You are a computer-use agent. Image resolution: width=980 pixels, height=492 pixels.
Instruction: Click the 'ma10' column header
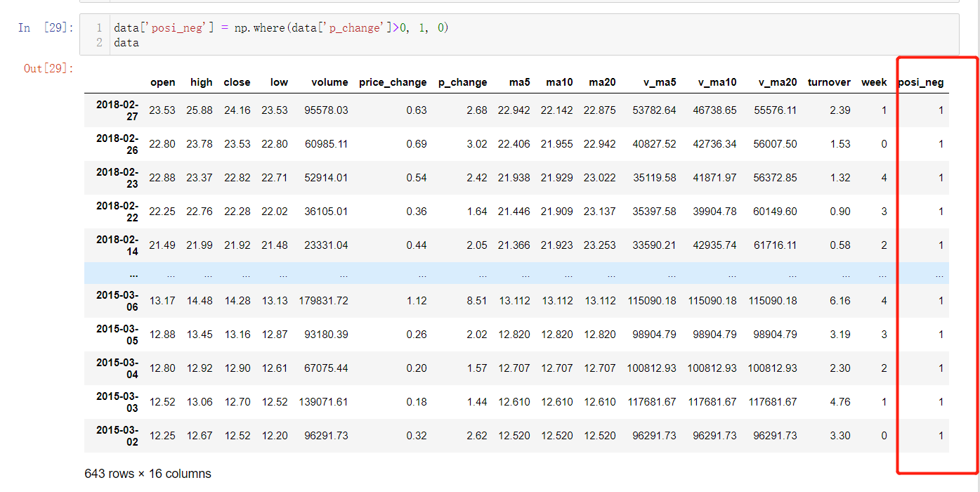[559, 82]
